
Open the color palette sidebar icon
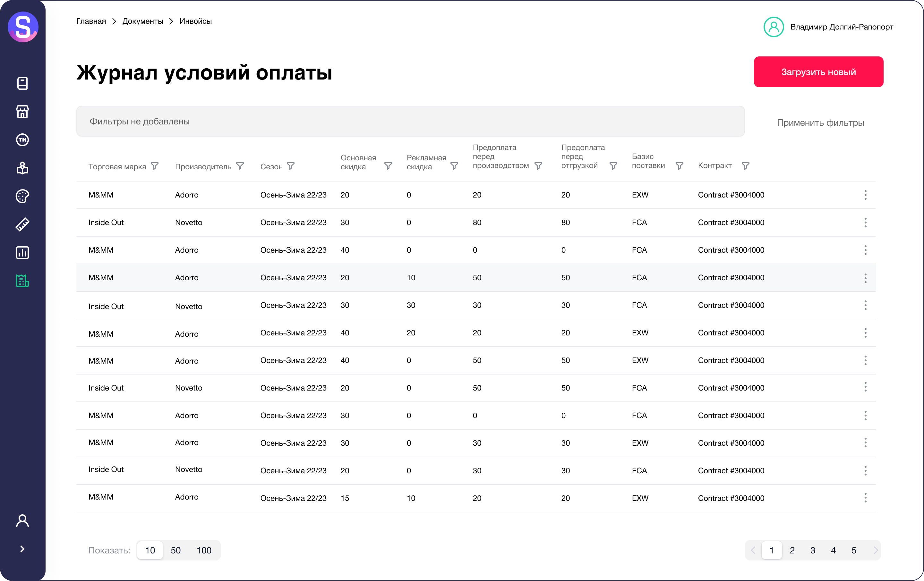22,196
